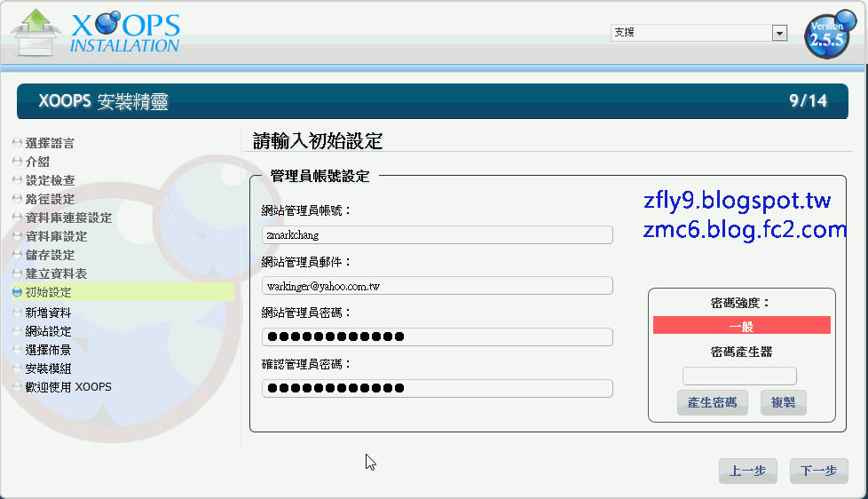Image resolution: width=868 pixels, height=499 pixels.
Task: Open the 支援 support dropdown
Action: point(699,33)
